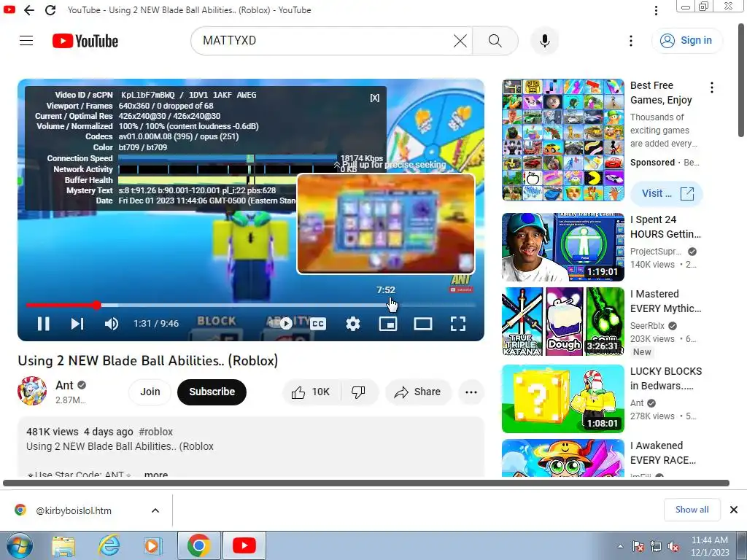
Task: Share this video
Action: pos(418,392)
